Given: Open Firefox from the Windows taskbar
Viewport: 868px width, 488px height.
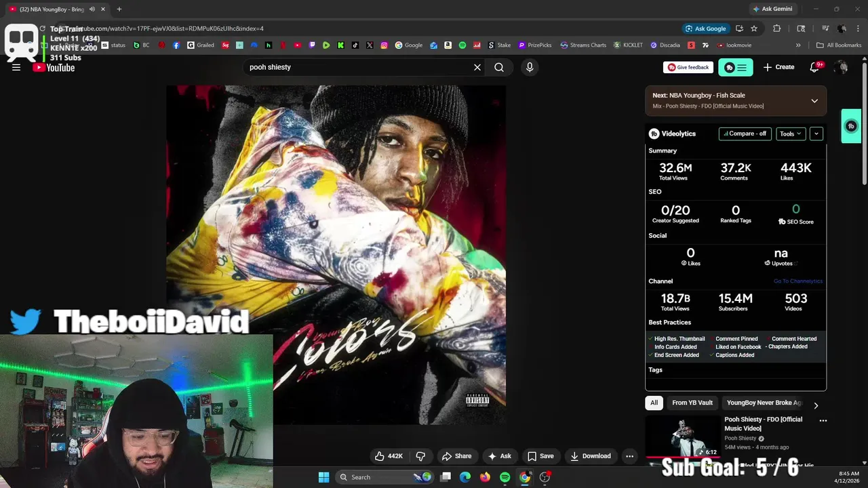Looking at the screenshot, I should 485,477.
